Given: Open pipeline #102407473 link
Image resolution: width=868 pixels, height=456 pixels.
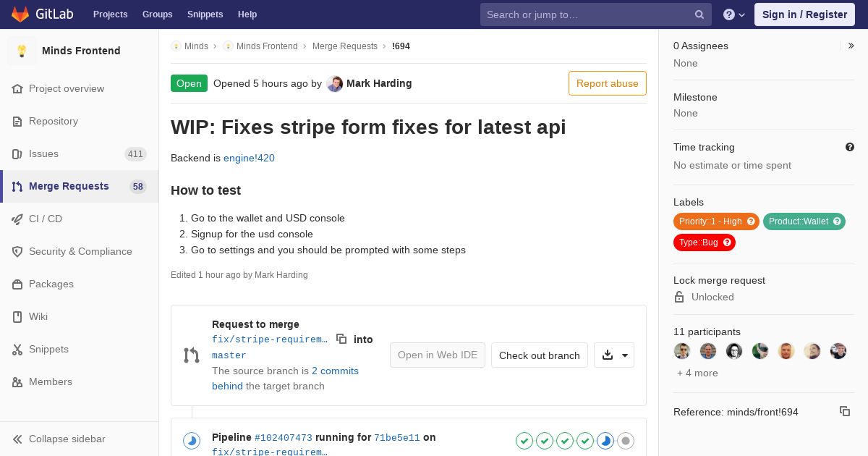Looking at the screenshot, I should pyautogui.click(x=284, y=437).
